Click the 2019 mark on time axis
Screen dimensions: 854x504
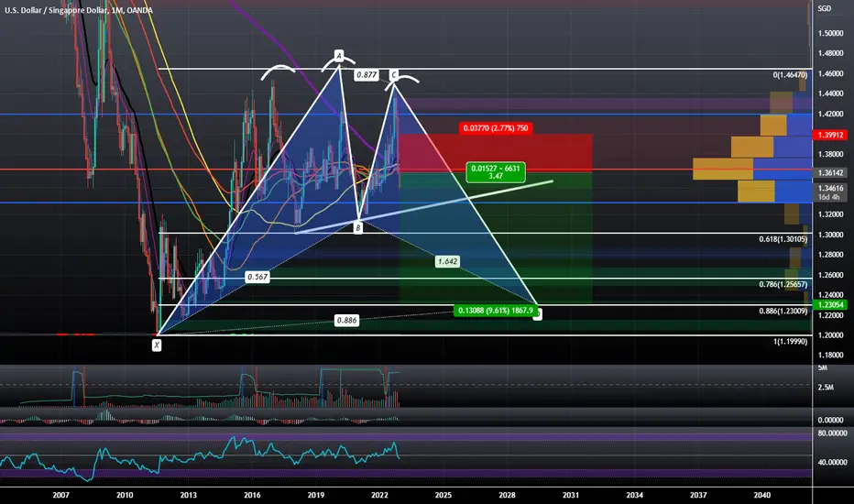(316, 495)
